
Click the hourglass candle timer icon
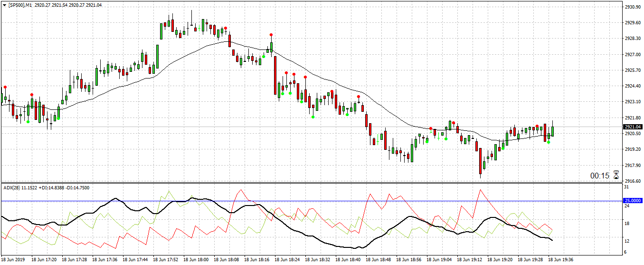[x=616, y=175]
